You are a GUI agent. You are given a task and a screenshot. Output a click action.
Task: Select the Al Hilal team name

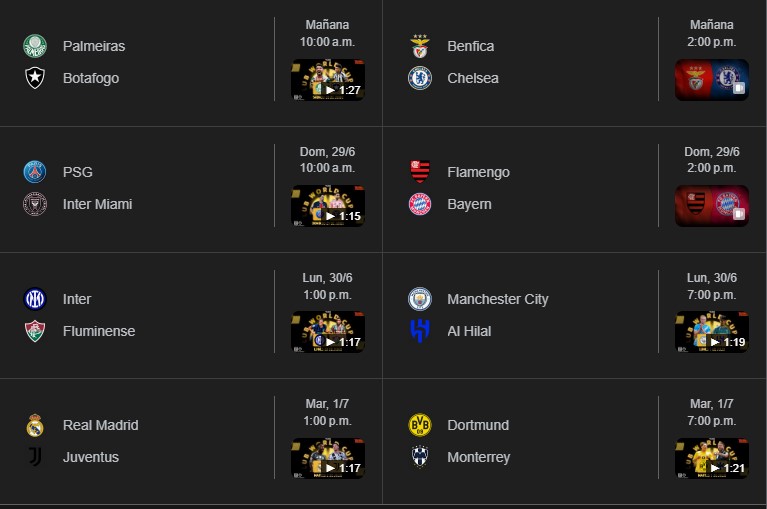(469, 331)
